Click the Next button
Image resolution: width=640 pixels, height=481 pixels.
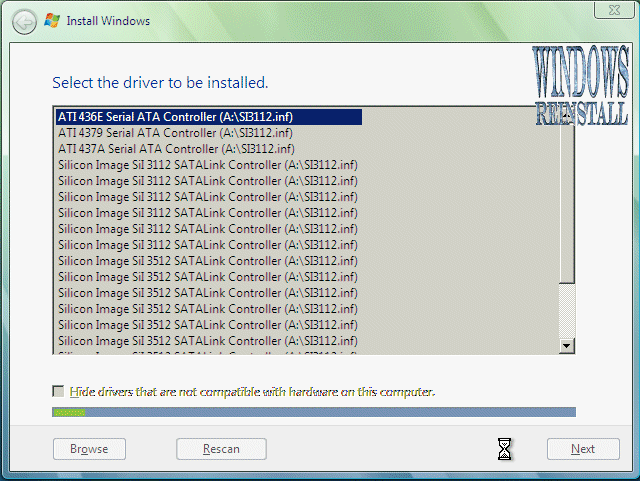point(582,449)
